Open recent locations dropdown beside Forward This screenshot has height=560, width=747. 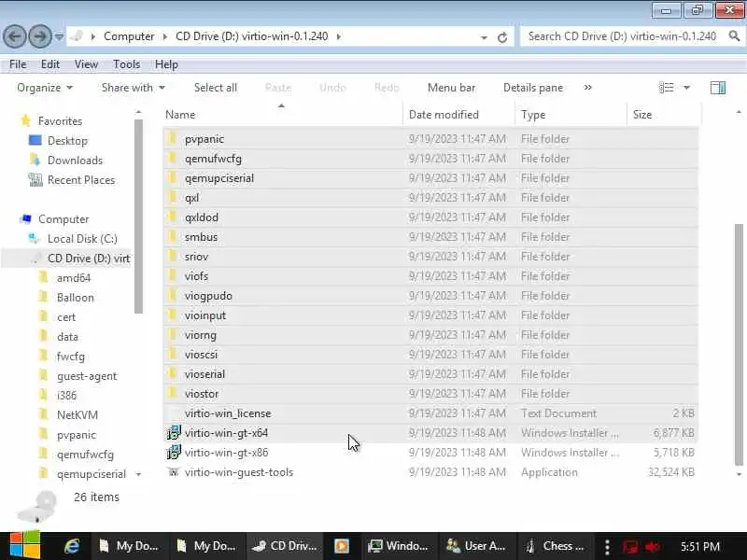point(59,36)
